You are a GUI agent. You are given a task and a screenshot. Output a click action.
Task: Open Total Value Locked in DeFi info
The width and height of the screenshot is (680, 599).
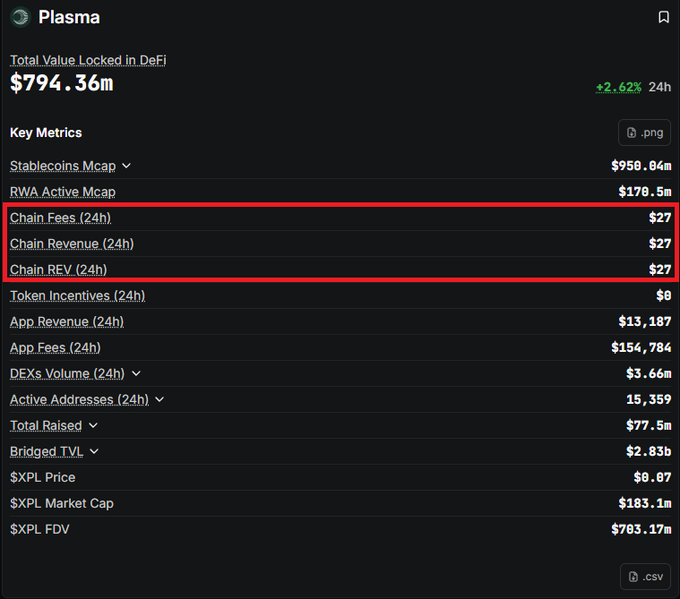point(88,60)
